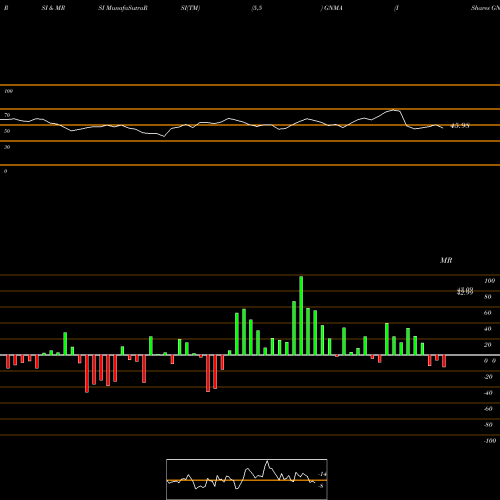Click the tallest green MR histogram bar
Screen dimensions: 500x500
click(301, 316)
